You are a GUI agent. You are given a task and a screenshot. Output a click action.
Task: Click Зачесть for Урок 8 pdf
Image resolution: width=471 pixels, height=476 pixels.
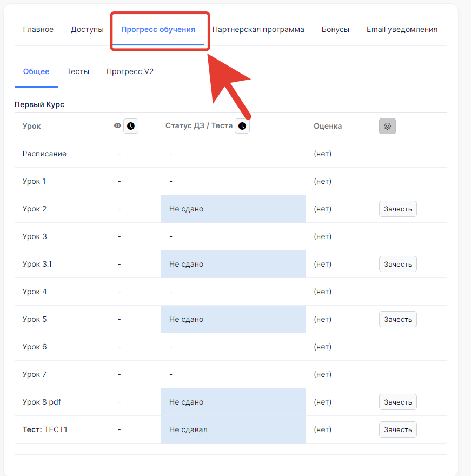pyautogui.click(x=398, y=402)
